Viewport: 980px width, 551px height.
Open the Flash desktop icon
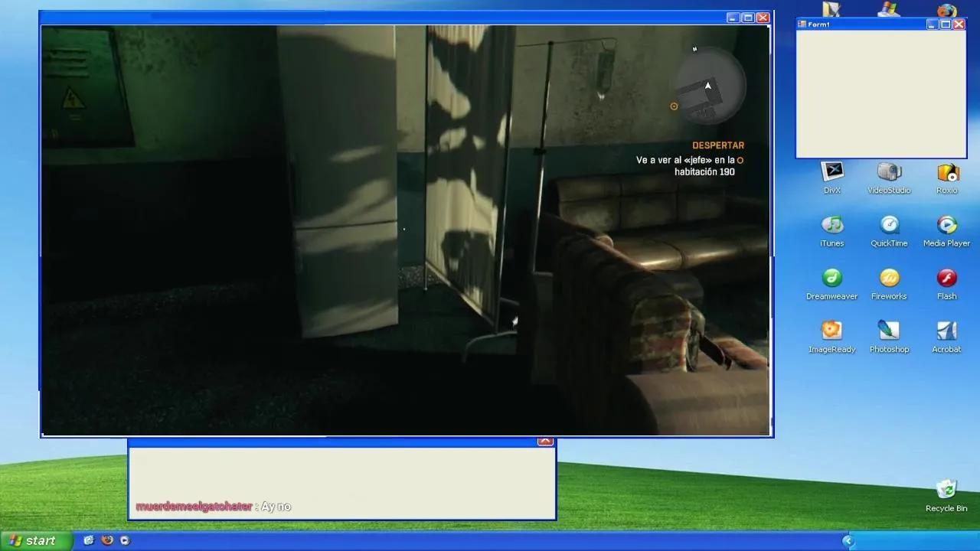(947, 283)
